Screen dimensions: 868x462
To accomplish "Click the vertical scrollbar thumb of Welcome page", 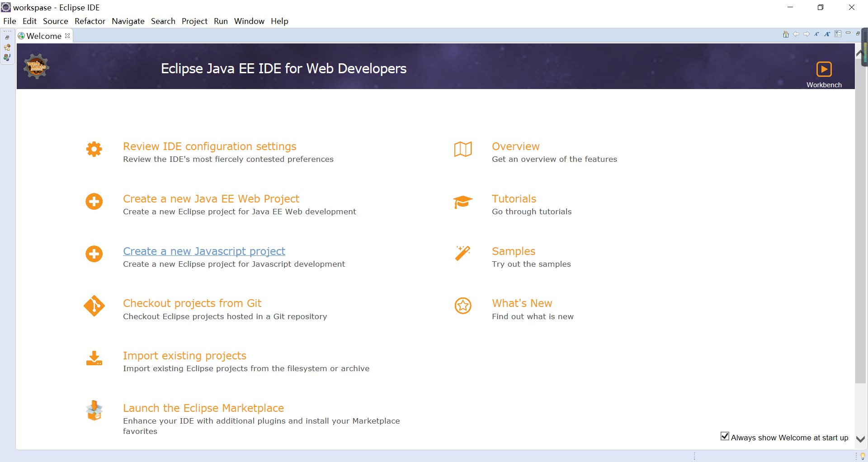I will click(861, 222).
